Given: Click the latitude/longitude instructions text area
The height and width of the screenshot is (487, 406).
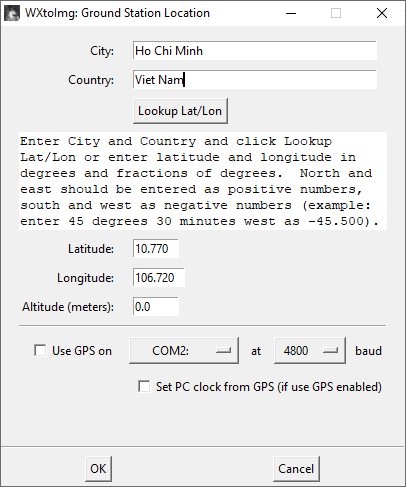Looking at the screenshot, I should [203, 181].
